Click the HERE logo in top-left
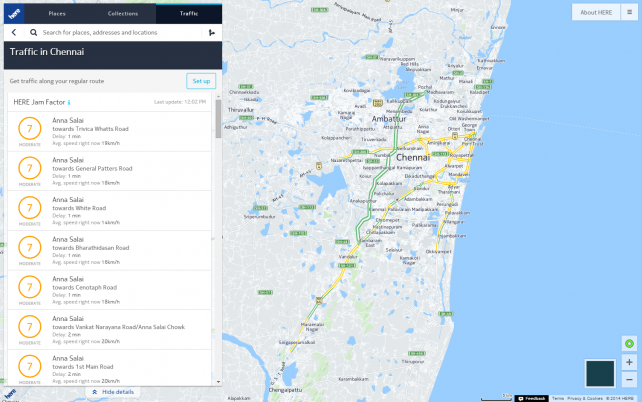 14,14
